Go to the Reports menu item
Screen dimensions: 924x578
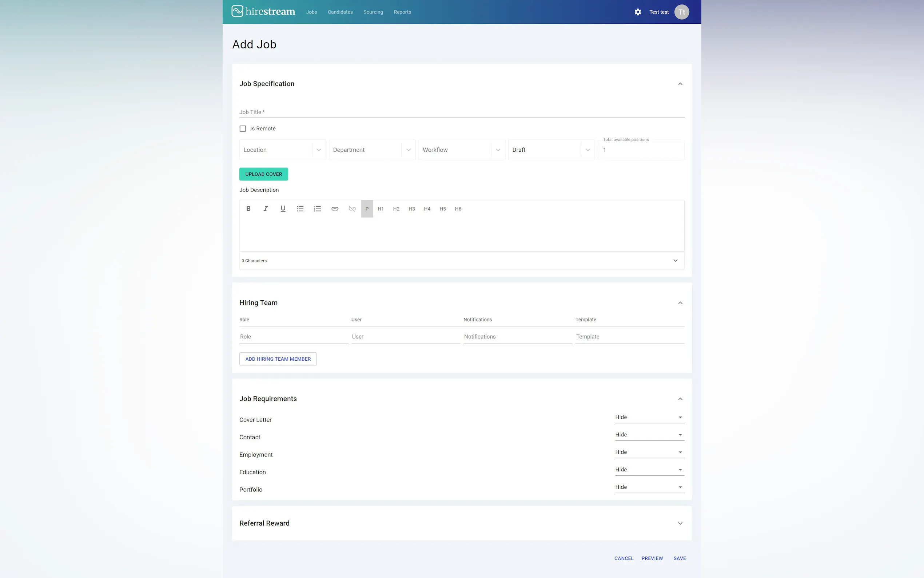coord(402,12)
